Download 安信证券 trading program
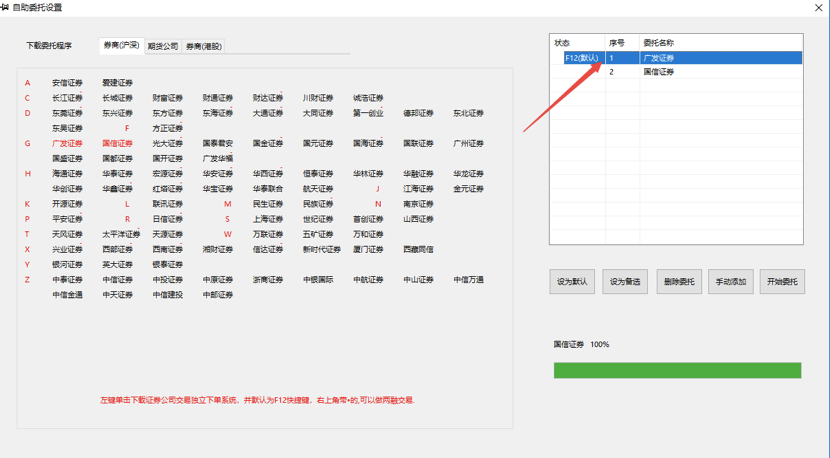830x458 pixels. click(67, 83)
